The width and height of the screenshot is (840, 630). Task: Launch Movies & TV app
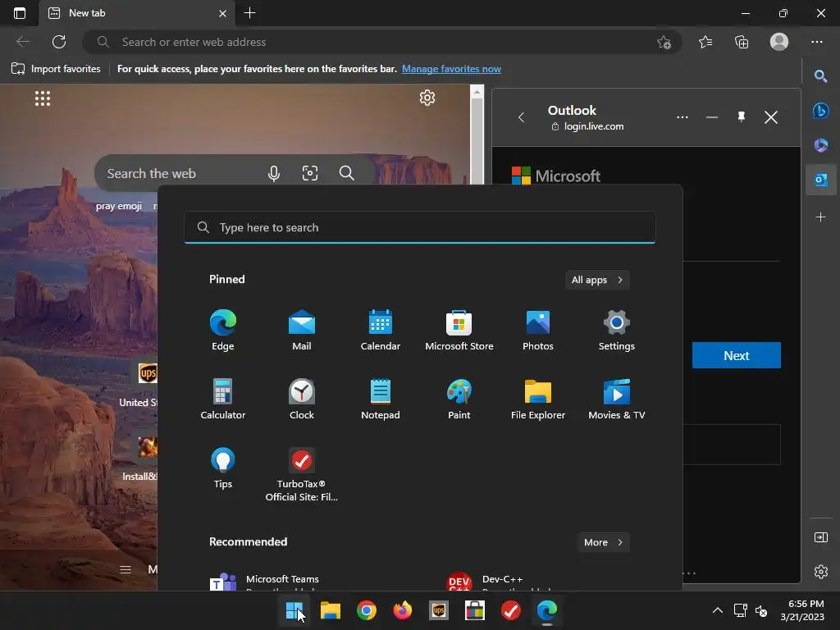(x=617, y=399)
